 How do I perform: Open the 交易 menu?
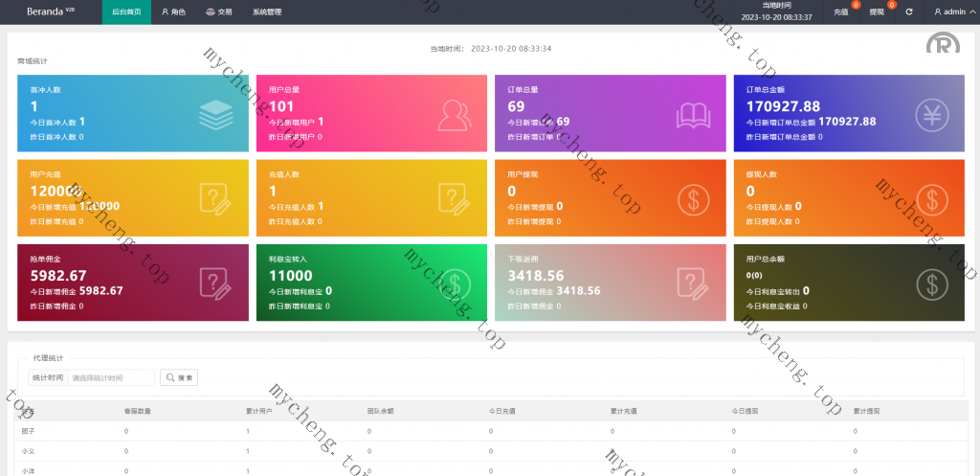pyautogui.click(x=219, y=12)
